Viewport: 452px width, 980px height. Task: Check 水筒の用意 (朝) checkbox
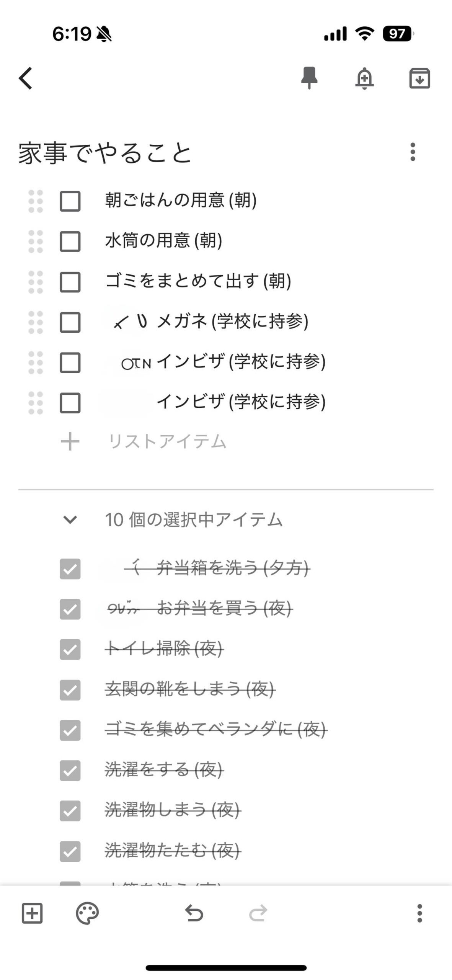click(x=70, y=242)
